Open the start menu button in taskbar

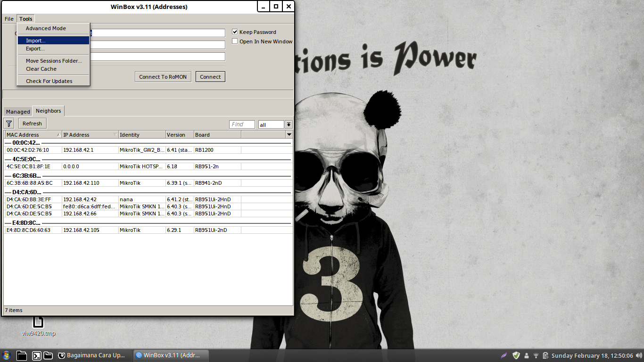7,355
